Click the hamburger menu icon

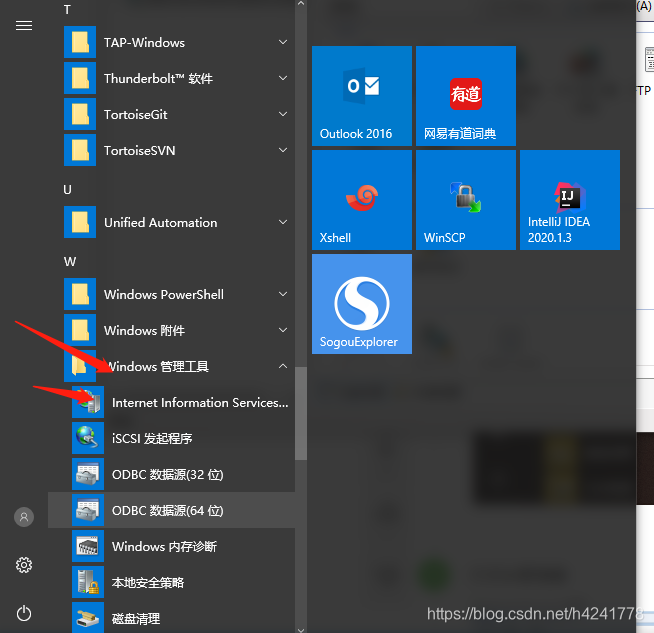[x=24, y=26]
